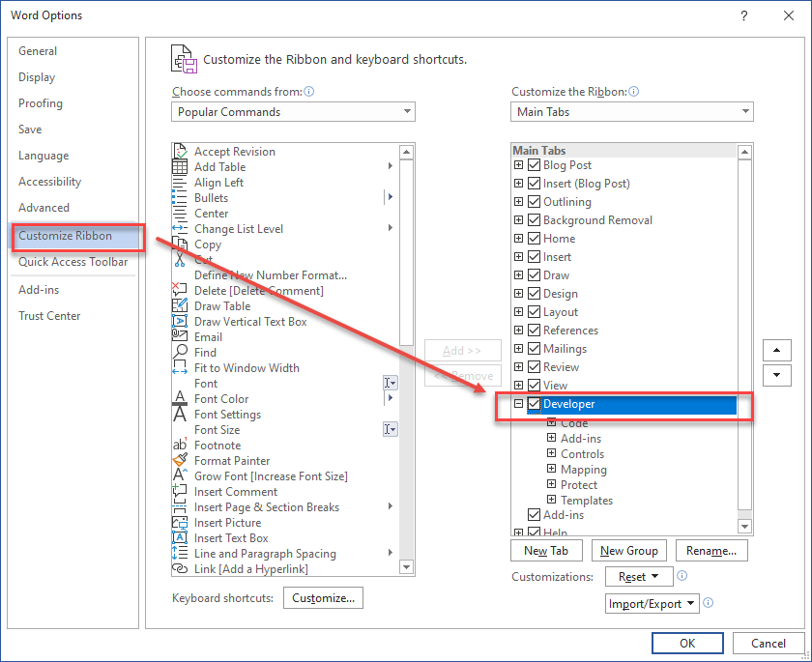Click the Find magnifier icon
812x662 pixels.
tap(180, 352)
